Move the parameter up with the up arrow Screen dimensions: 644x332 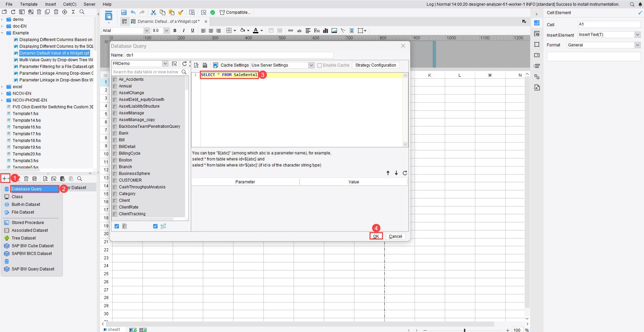(x=388, y=173)
